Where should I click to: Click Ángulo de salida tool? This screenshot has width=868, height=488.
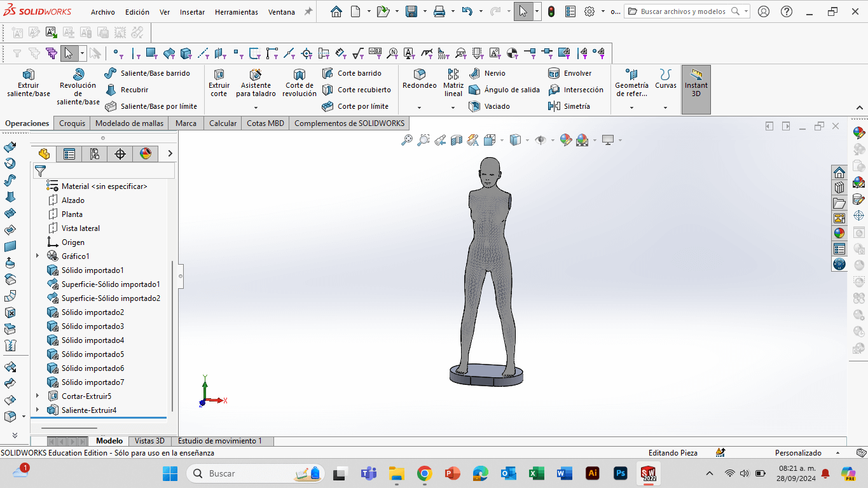coord(504,90)
